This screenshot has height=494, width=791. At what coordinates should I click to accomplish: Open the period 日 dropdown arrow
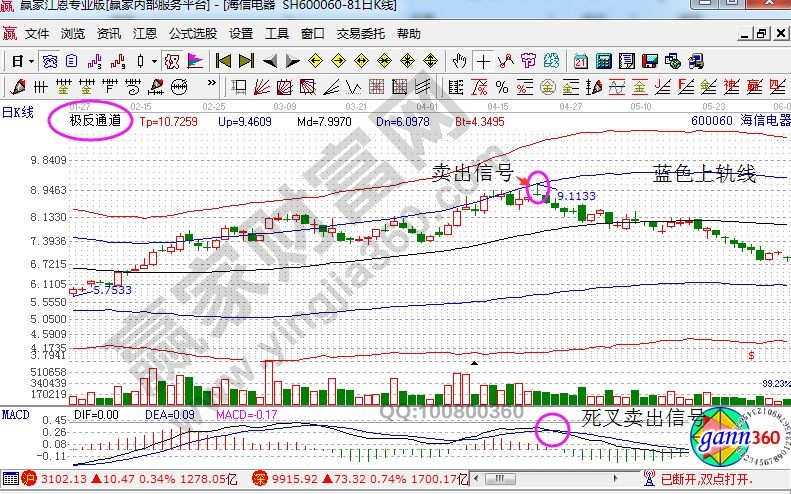click(31, 61)
